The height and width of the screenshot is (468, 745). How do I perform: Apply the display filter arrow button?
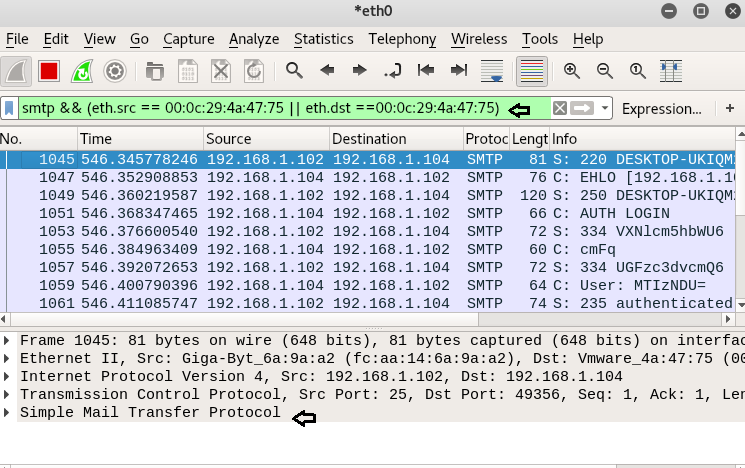[x=583, y=108]
